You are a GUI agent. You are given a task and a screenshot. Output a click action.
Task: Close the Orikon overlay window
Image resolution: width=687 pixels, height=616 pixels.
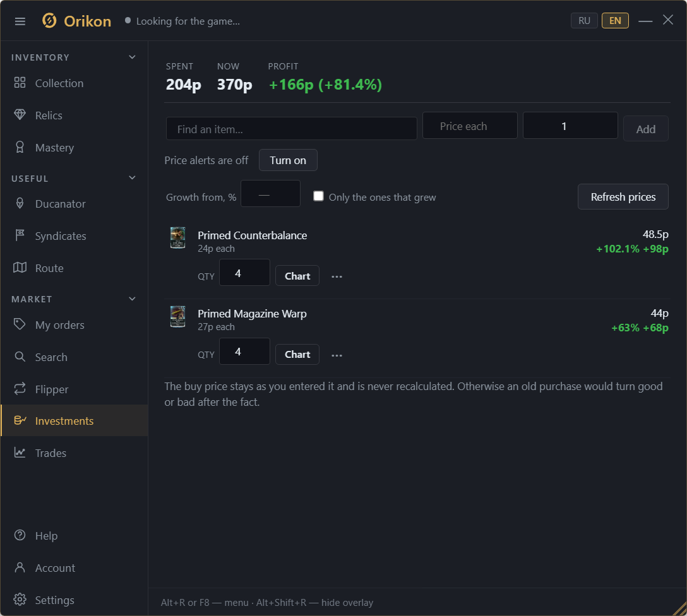(667, 20)
